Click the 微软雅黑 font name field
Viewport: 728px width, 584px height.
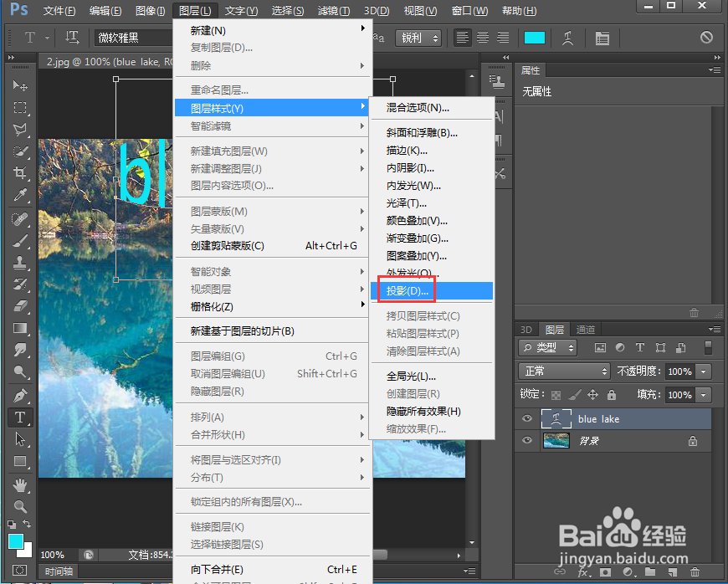coord(134,38)
